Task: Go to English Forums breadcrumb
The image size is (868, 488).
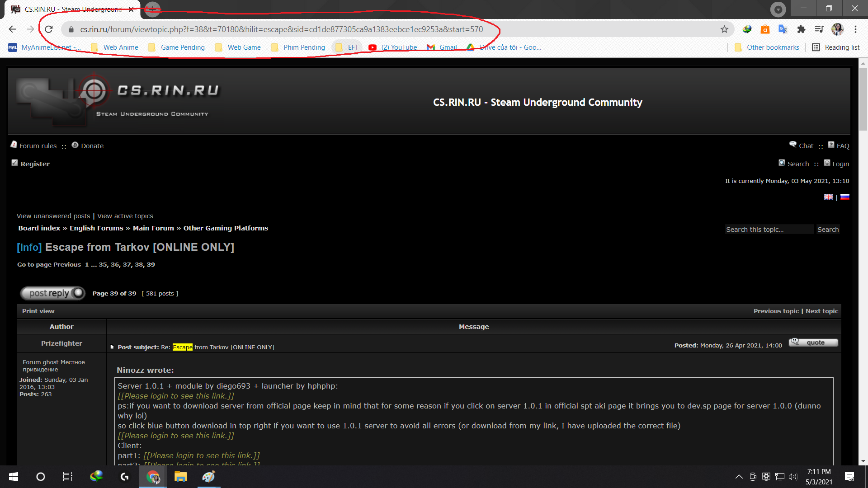Action: click(96, 228)
